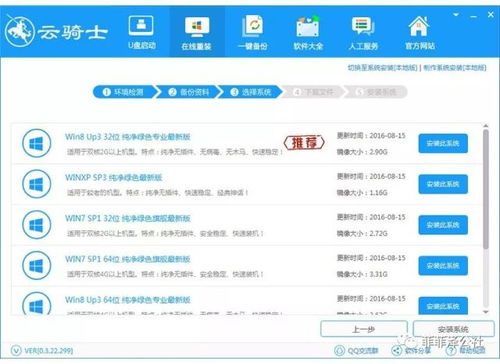Open 人工服务 support chat
Image resolution: width=500 pixels, height=364 pixels.
363,33
